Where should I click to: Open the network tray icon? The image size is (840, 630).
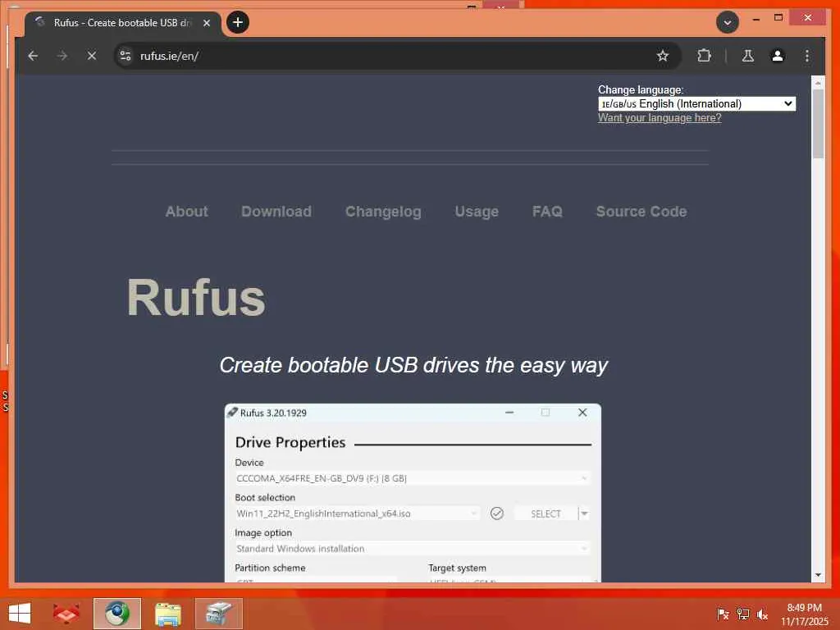pyautogui.click(x=742, y=614)
